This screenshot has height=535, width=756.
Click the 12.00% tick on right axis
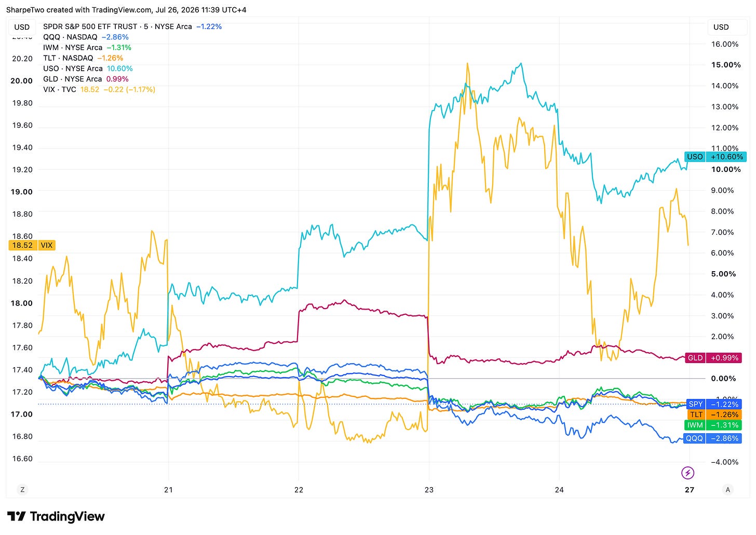725,127
